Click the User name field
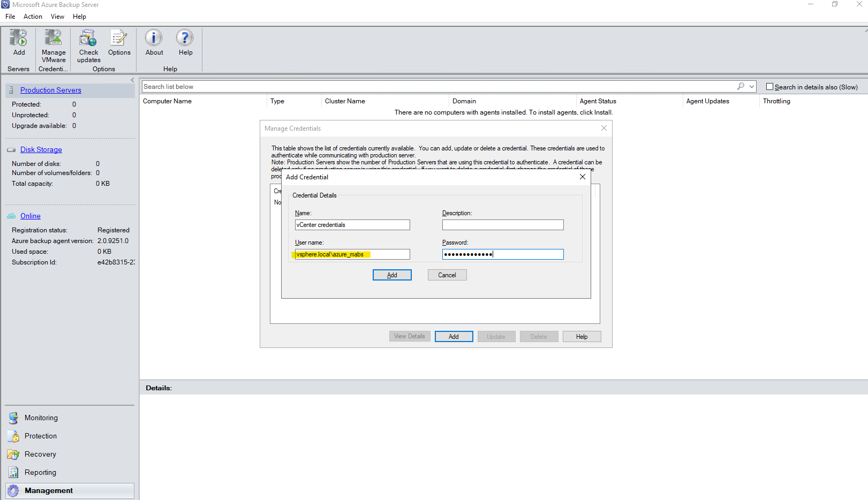This screenshot has height=500, width=868. [x=352, y=254]
